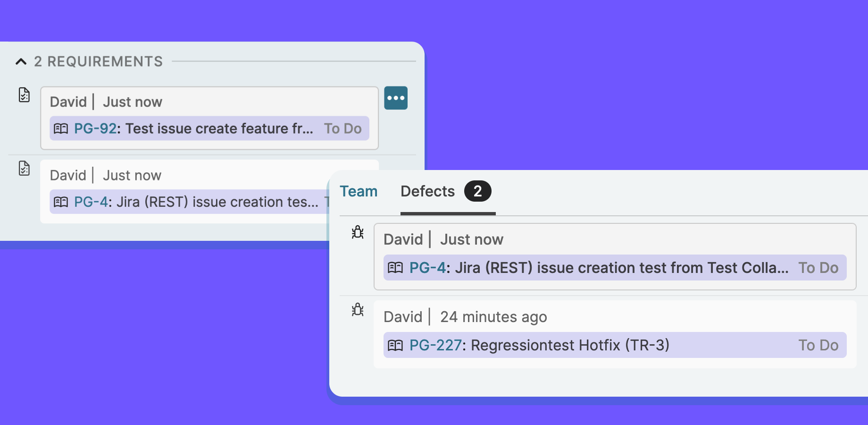Click bug icon beside PG-227 defect
The image size is (868, 425).
tap(358, 309)
